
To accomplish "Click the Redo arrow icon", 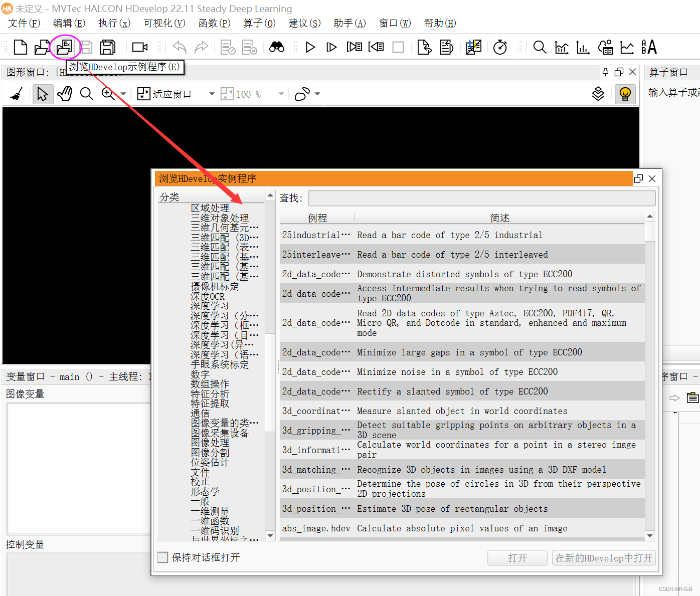I will click(201, 47).
